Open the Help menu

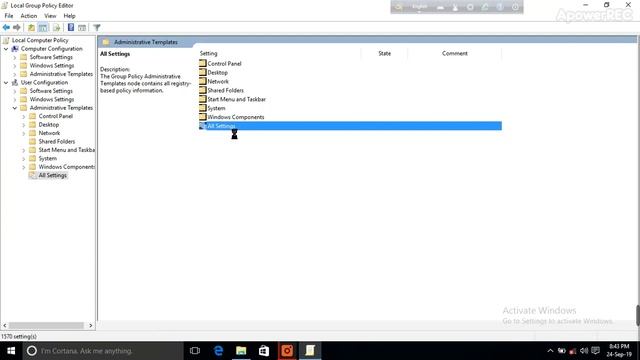69,16
